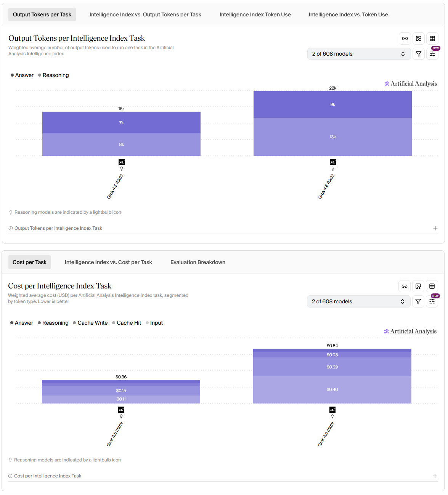The image size is (448, 495).
Task: Switch to Evaluation Breakdown tab
Action: (198, 262)
